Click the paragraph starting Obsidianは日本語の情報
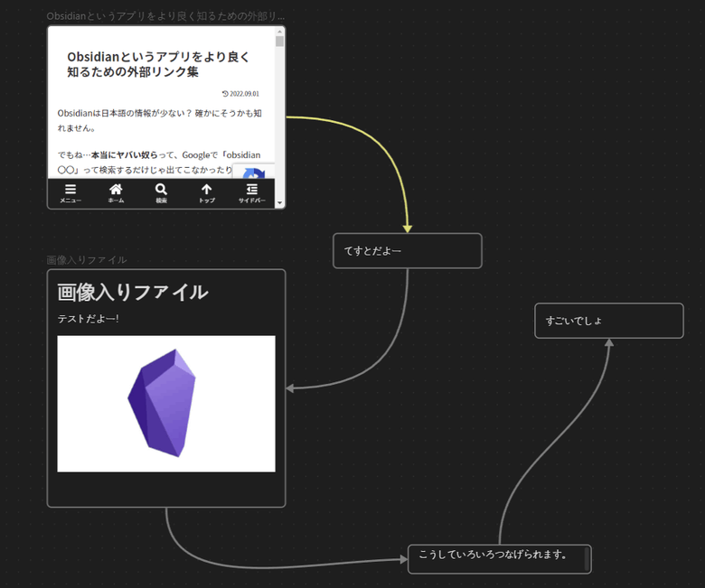This screenshot has height=588, width=705. pos(159,120)
